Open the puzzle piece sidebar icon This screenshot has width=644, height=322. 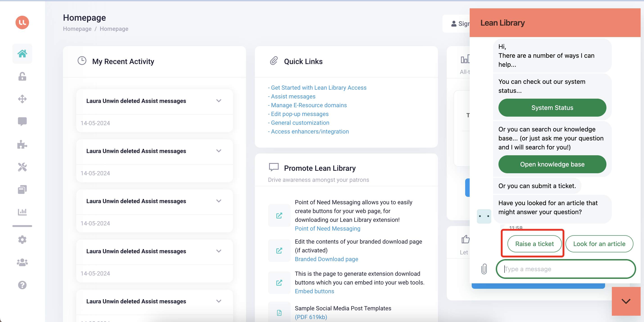(22, 144)
